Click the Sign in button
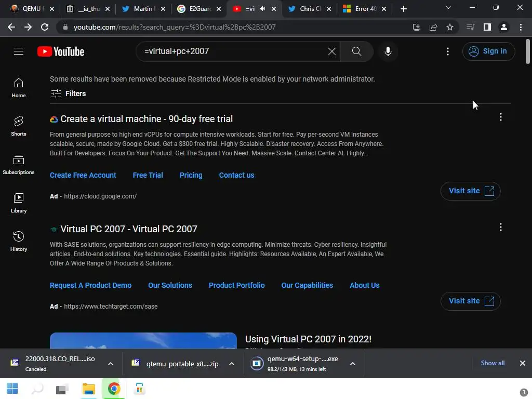Screen dimensions: 532x399 point(488,51)
